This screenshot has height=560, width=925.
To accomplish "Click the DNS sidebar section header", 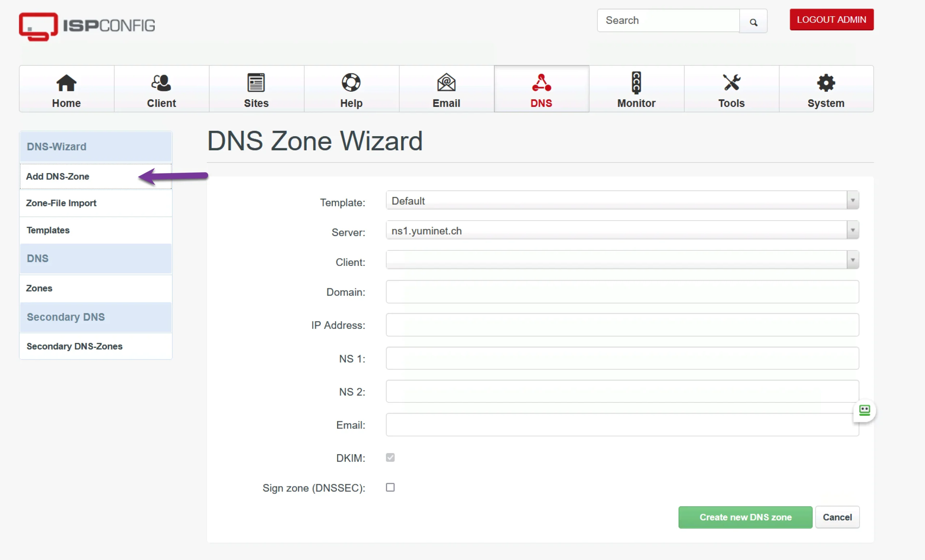I will 96,259.
